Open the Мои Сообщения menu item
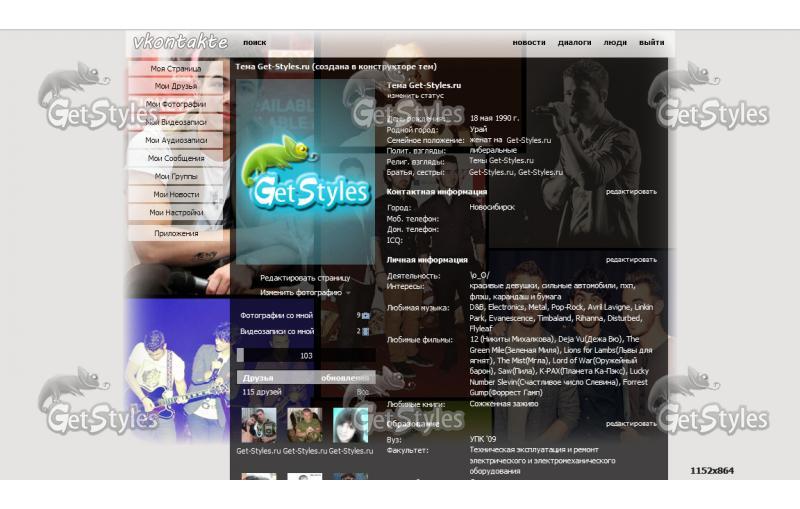Screen dimensions: 800x509 coord(176,158)
